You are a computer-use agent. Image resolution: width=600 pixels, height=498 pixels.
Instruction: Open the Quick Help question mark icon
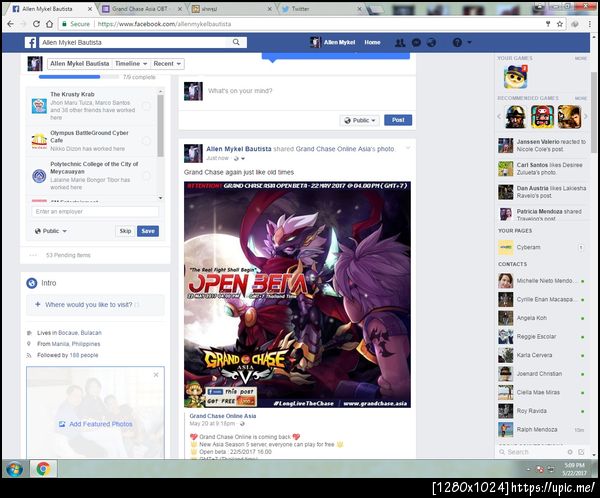pos(457,42)
